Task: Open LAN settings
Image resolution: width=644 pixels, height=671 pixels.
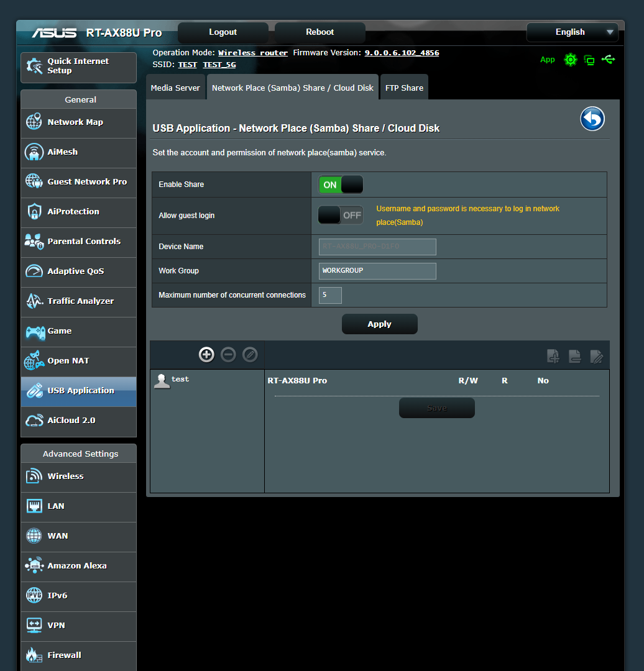Action: pyautogui.click(x=79, y=507)
